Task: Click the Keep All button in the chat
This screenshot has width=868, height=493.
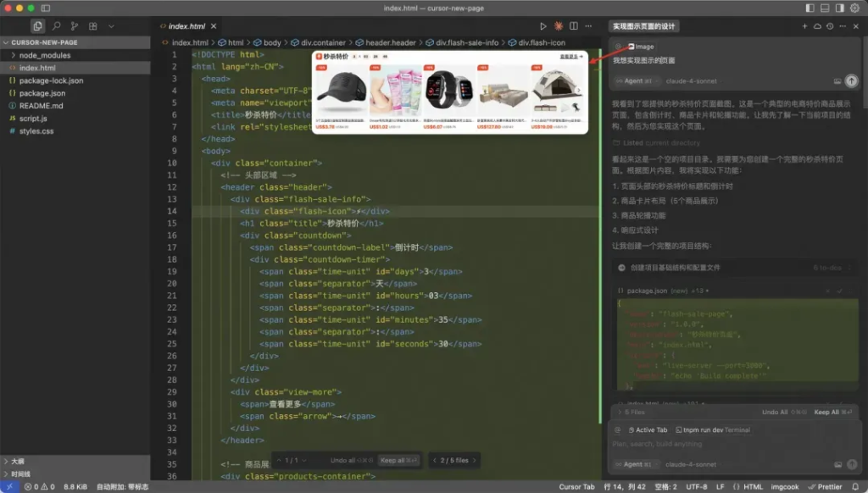Action: 826,413
